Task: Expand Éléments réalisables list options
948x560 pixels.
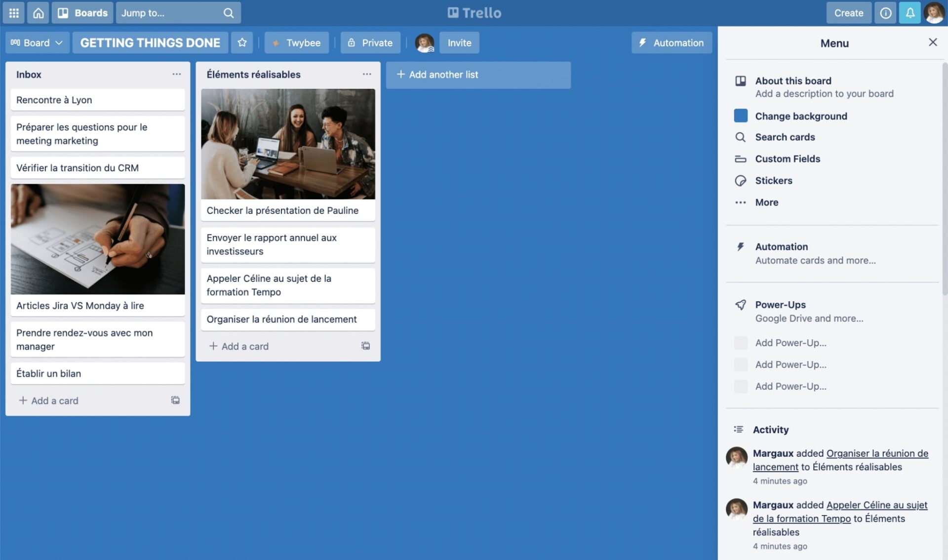Action: 366,74
